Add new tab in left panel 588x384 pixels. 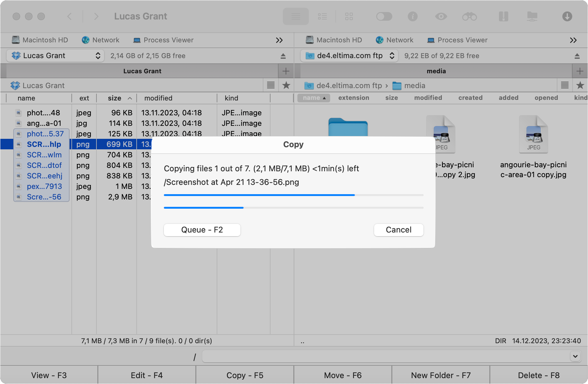(286, 71)
